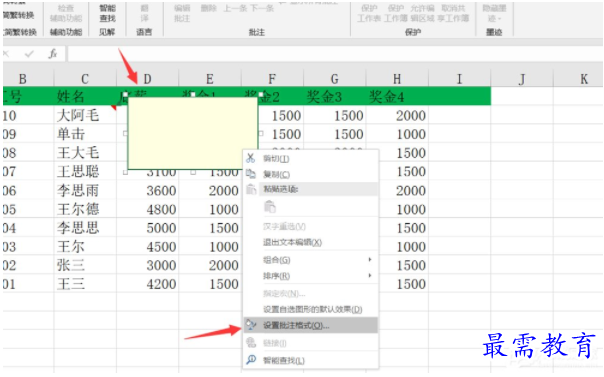604x377 pixels.
Task: Click the cell containing 李思思
Action: pyautogui.click(x=85, y=228)
